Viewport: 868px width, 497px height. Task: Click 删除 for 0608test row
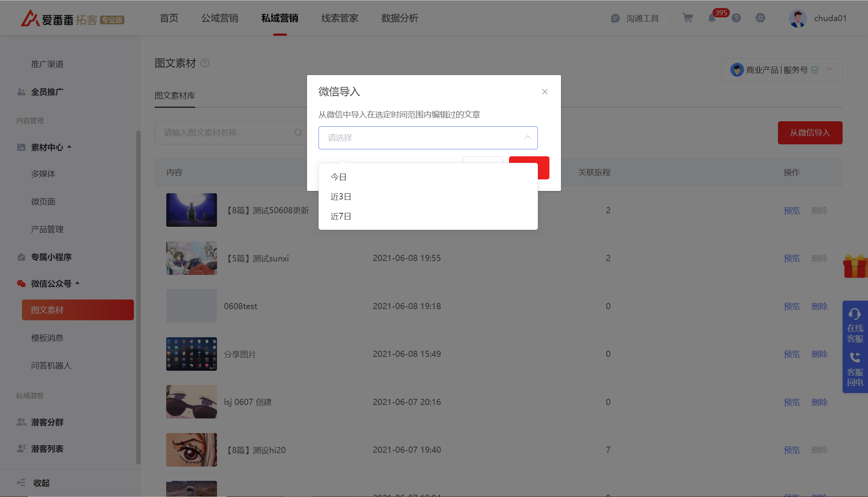click(x=819, y=306)
